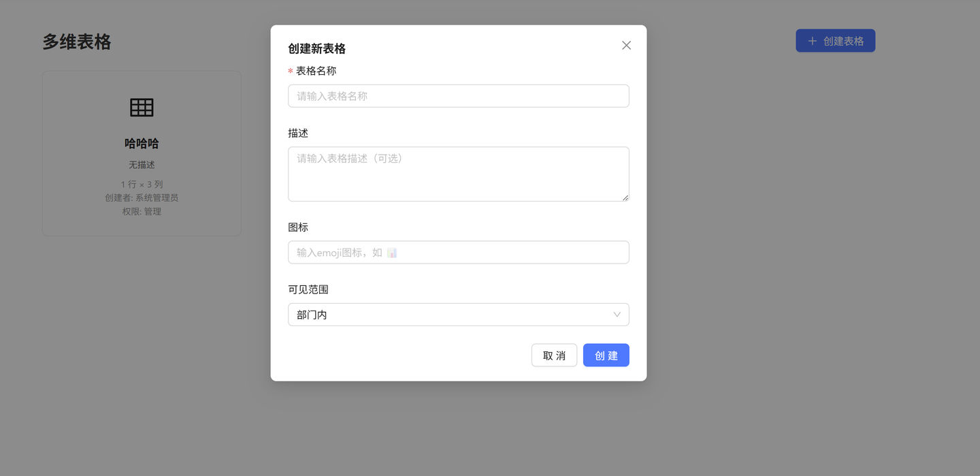Click the 权限: 管理 label on the card
Image resolution: width=980 pixels, height=476 pixels.
pos(141,211)
